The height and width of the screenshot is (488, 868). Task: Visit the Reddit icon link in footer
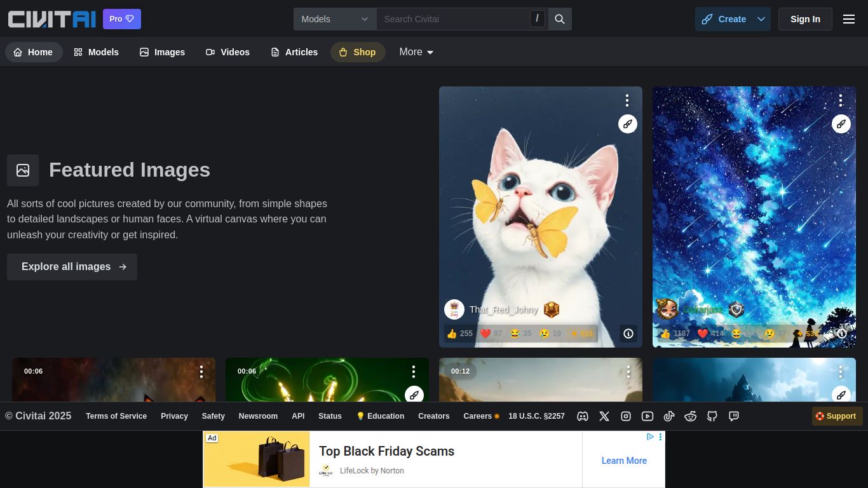tap(691, 416)
